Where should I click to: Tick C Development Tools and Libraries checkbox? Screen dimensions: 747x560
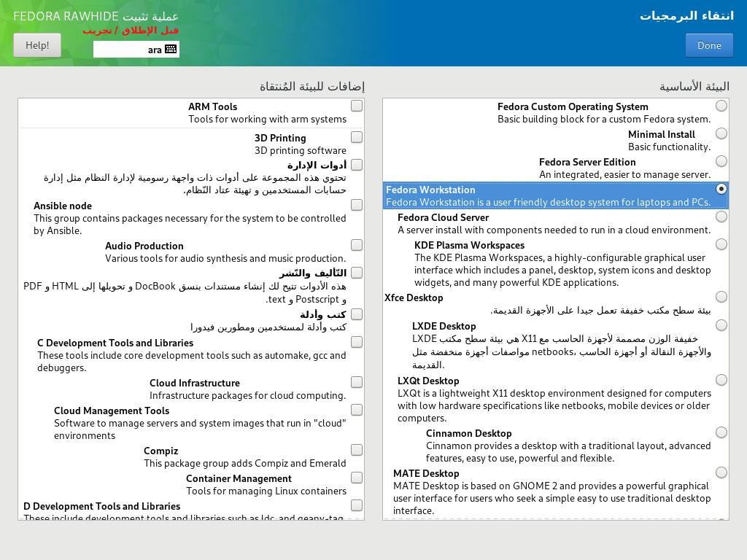tap(357, 342)
